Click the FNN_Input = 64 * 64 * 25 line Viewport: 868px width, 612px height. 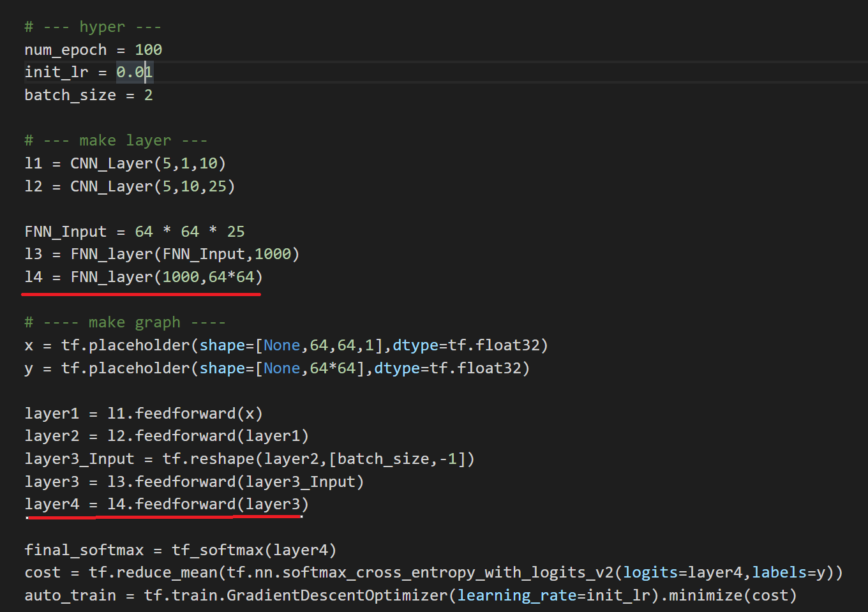[x=135, y=232]
